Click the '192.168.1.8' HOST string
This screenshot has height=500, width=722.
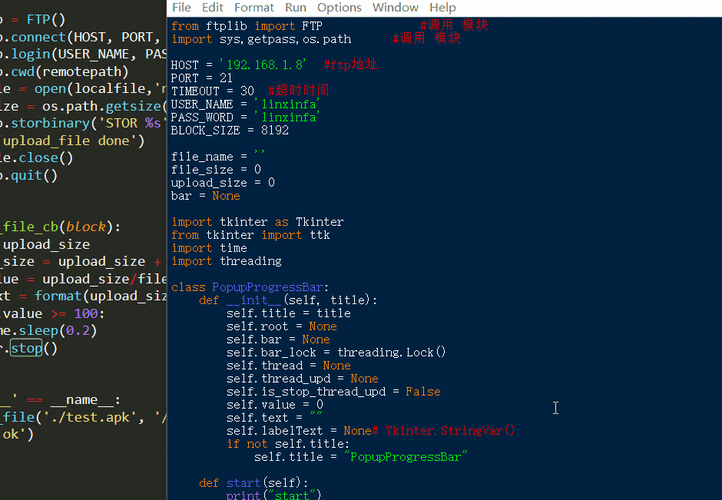(262, 65)
